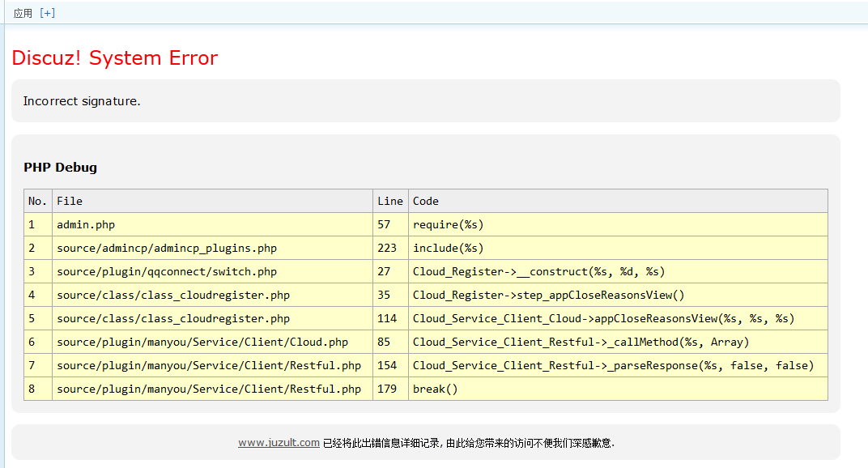Click the 'File' column header
The image size is (868, 468).
pyautogui.click(x=213, y=201)
